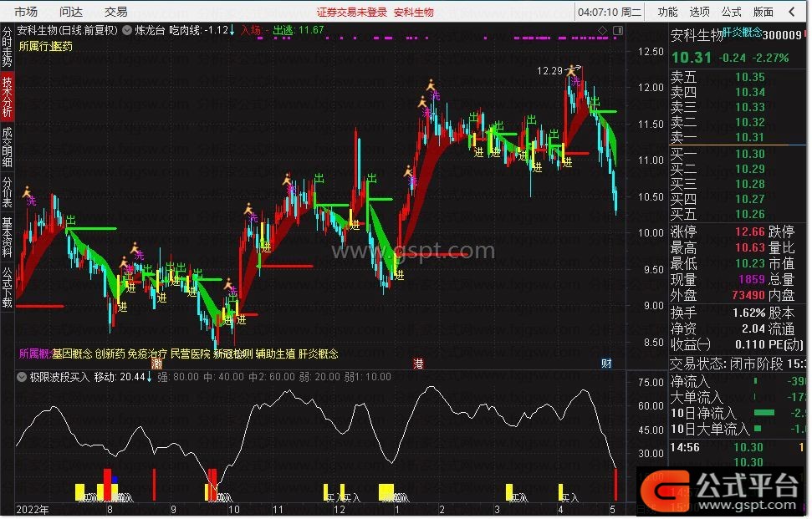Switch to the 技术分析 side tab
This screenshot has width=812, height=519.
coord(8,97)
